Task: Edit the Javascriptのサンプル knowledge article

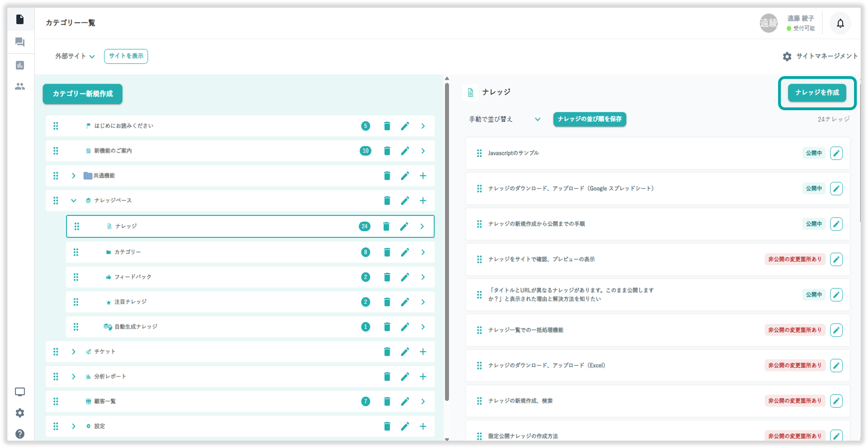Action: tap(836, 153)
